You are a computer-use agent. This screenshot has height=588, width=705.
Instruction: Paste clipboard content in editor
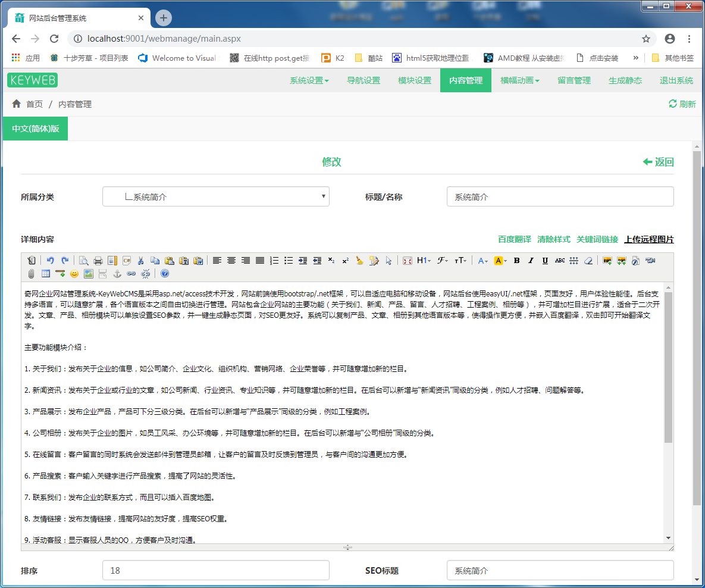[170, 261]
